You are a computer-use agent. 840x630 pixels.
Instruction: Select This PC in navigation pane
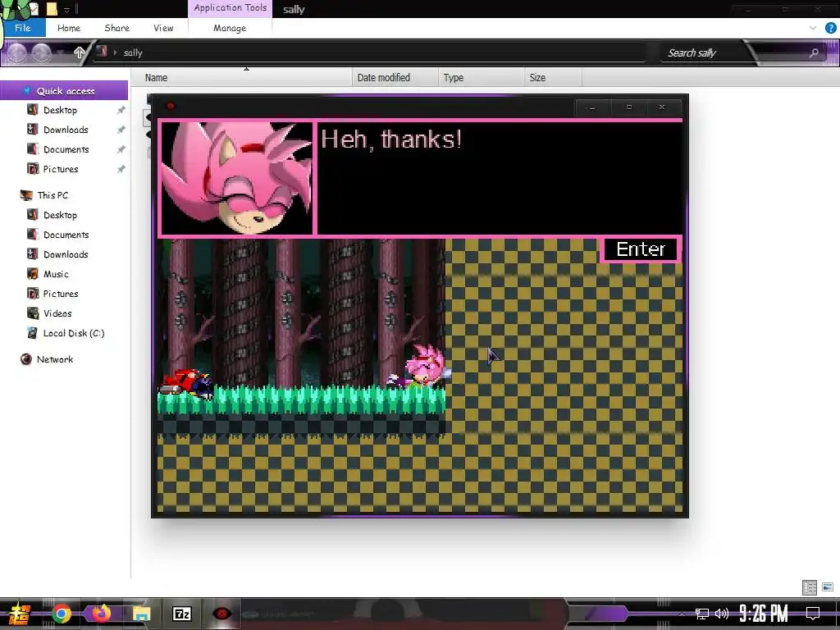tap(52, 195)
